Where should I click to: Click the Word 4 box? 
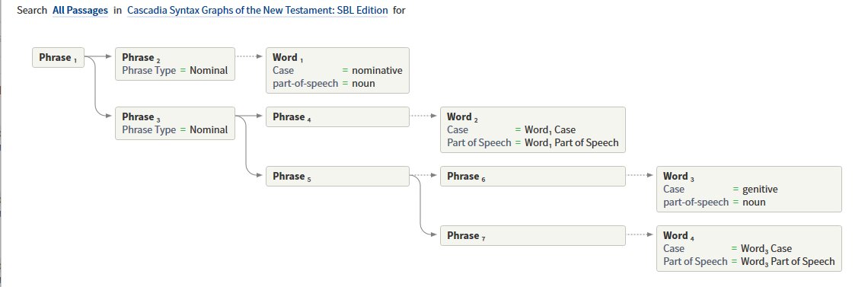(749, 248)
